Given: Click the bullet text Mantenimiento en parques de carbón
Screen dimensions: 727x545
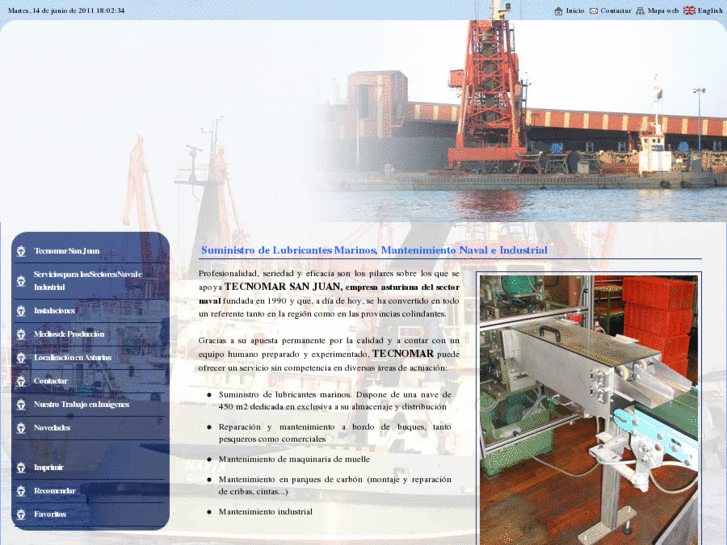Looking at the screenshot, I should (x=335, y=485).
